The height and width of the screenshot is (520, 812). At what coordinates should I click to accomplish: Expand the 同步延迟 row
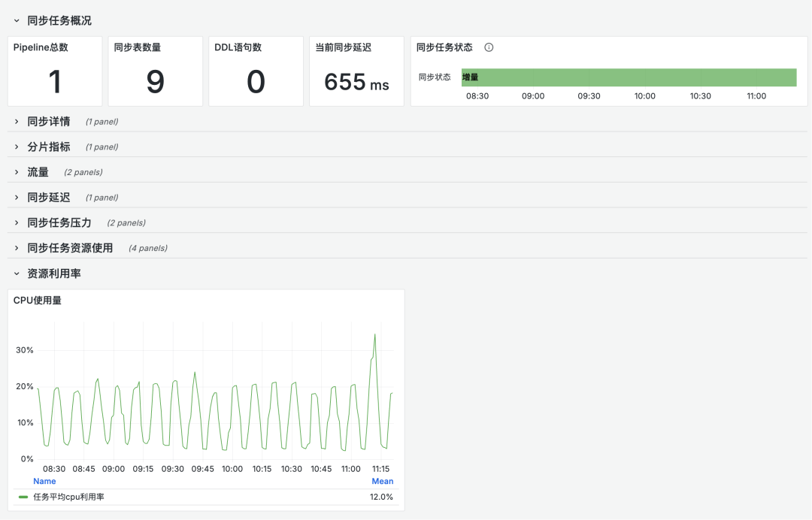[x=17, y=198]
